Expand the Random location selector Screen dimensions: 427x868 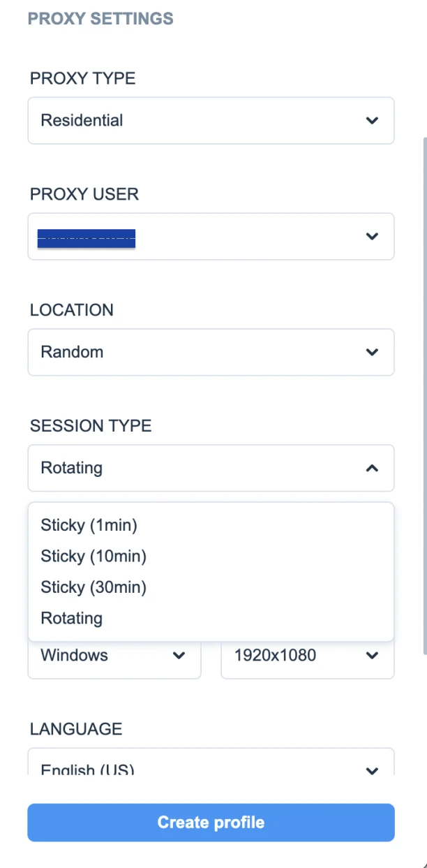point(211,352)
